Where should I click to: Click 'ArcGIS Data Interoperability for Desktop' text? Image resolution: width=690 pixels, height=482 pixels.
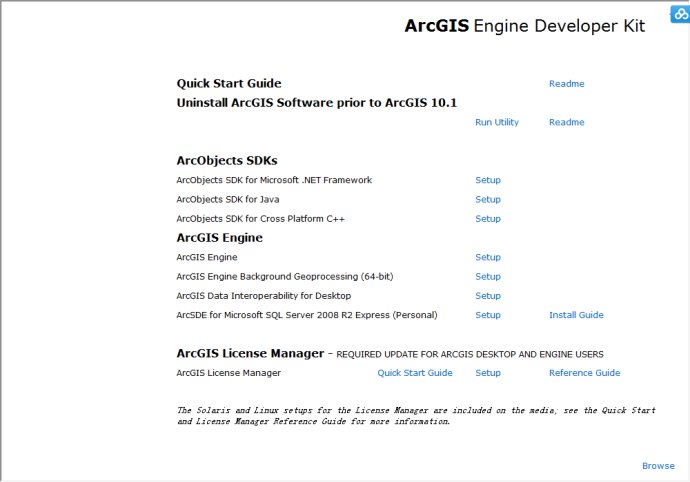[x=264, y=296]
